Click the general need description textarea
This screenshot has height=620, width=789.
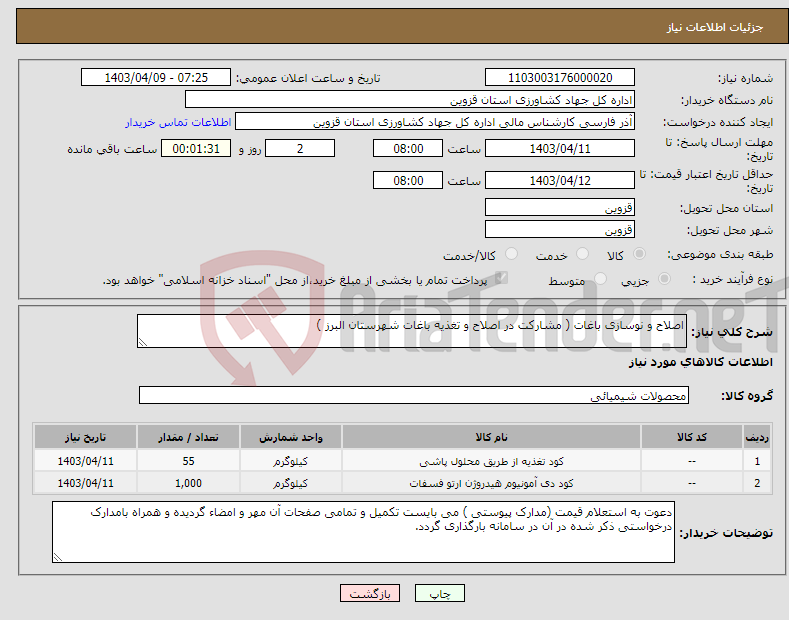412,331
